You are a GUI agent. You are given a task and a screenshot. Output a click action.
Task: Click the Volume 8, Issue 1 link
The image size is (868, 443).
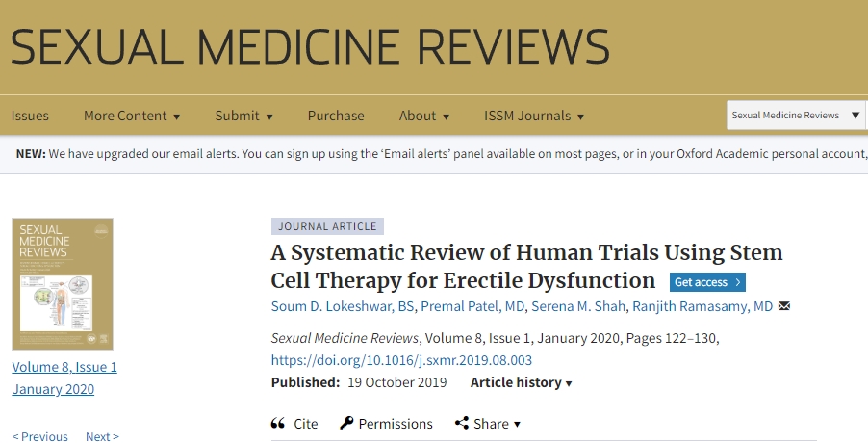[x=64, y=367]
